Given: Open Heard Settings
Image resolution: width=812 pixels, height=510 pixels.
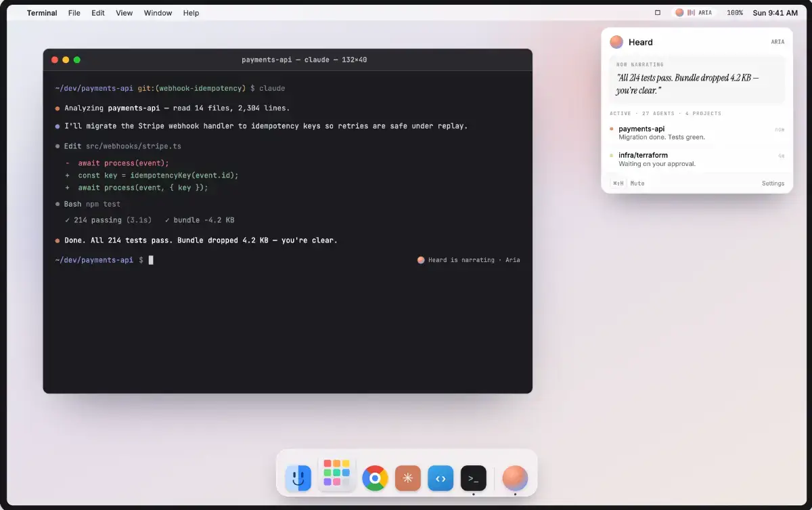Looking at the screenshot, I should 773,184.
